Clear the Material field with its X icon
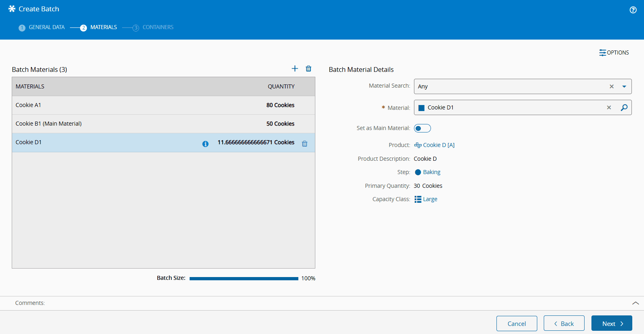 [609, 107]
